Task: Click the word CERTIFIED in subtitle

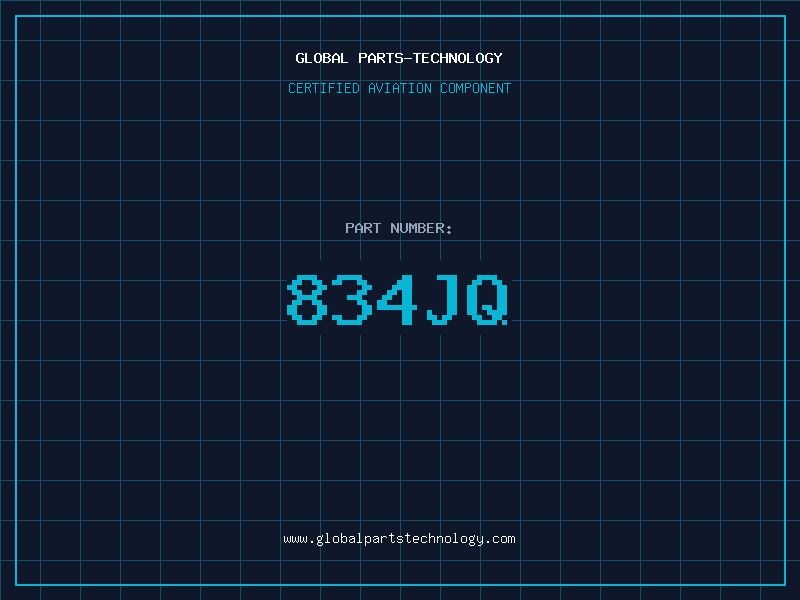Action: [324, 88]
